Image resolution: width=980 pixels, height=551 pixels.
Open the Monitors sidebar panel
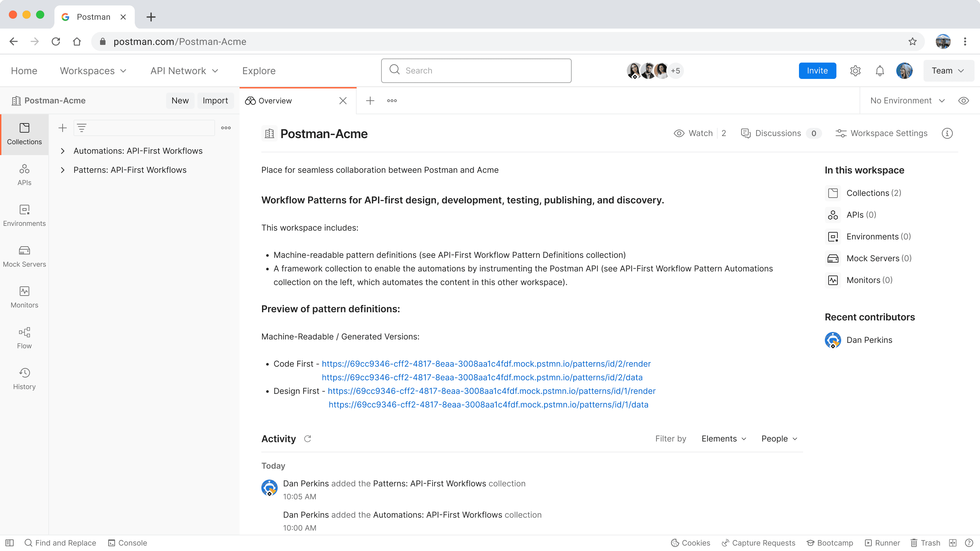pyautogui.click(x=24, y=297)
